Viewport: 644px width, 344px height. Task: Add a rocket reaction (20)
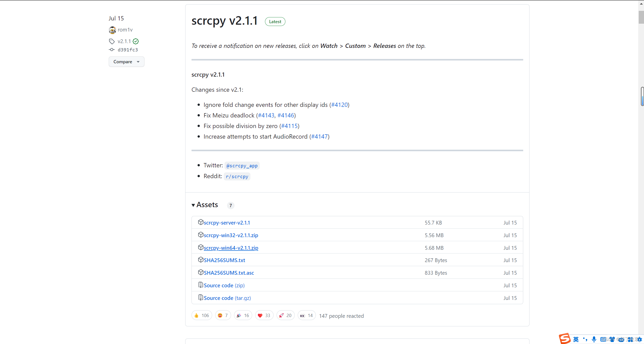pos(285,316)
